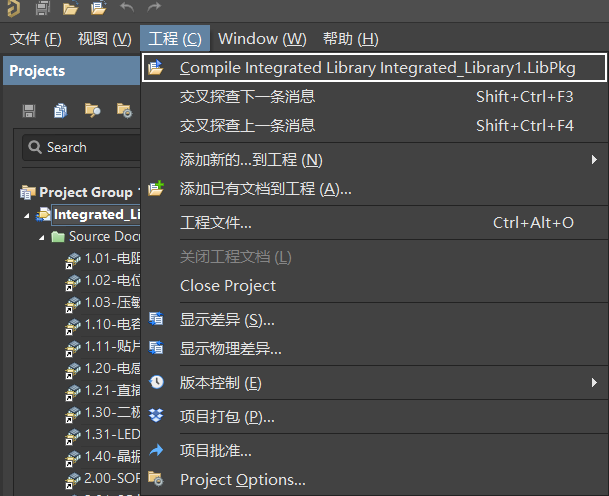
Task: Click the library icon beside 1.31-LED
Action: click(x=73, y=436)
